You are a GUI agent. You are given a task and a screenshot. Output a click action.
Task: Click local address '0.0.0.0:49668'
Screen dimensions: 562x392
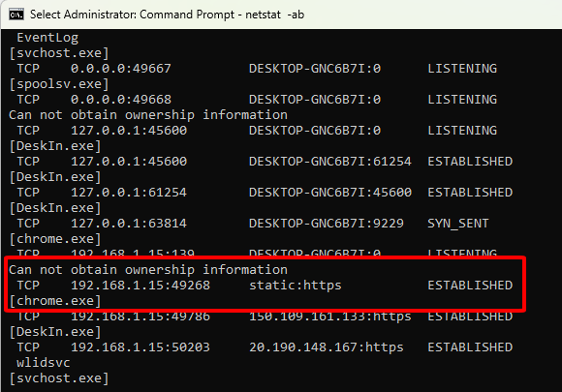121,99
